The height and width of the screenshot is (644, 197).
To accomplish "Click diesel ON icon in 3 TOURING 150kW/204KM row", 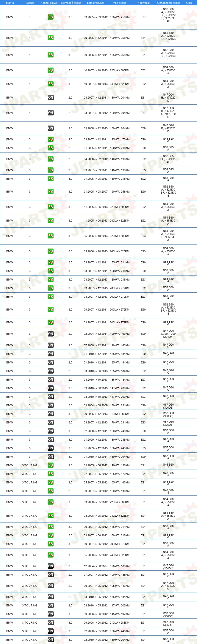I will pos(51,640).
